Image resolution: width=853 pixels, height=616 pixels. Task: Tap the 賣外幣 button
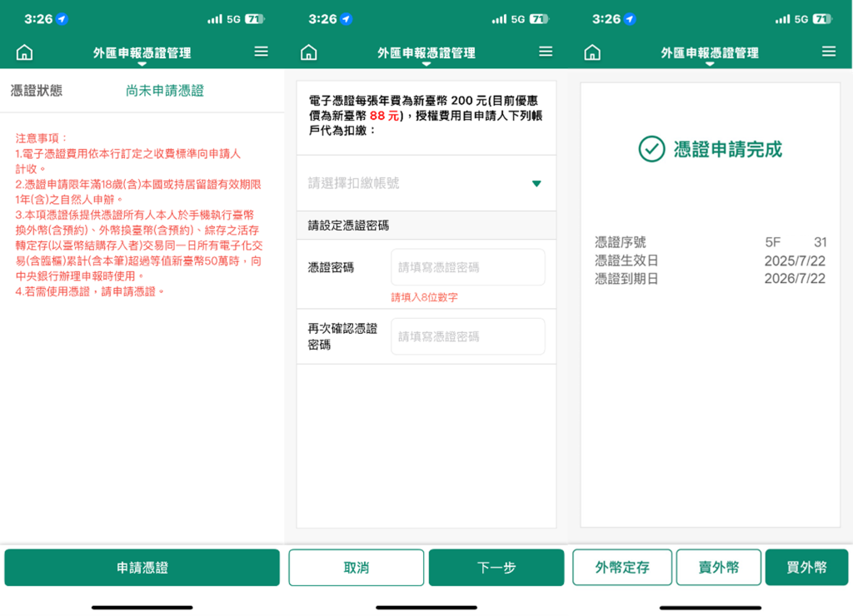(x=719, y=568)
